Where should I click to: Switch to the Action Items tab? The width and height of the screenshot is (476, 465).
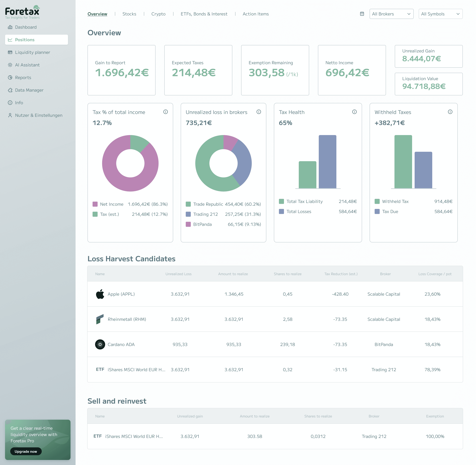255,14
